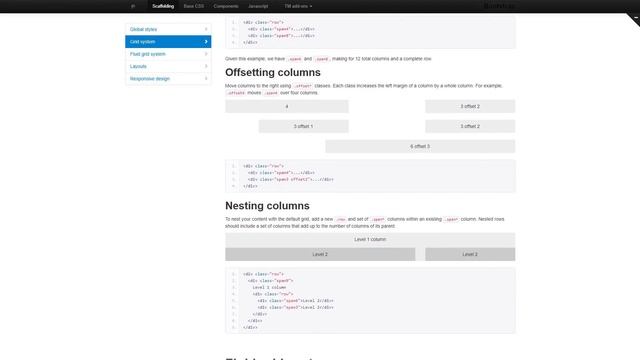Viewport: 640px width, 360px height.
Task: Click the 'Level 1 column' line in code block
Action: click(269, 287)
